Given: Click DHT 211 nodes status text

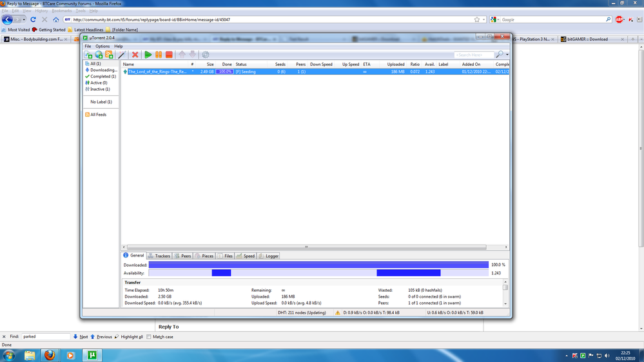Looking at the screenshot, I should coord(302,313).
